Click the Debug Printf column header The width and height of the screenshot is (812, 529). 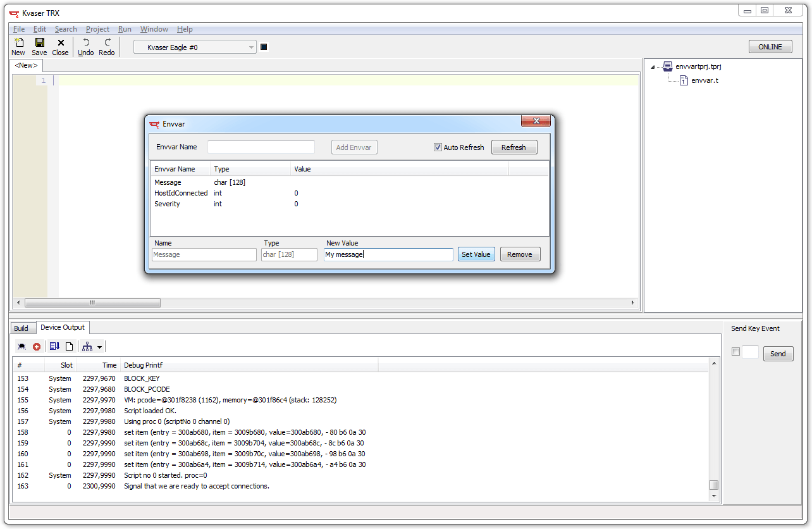click(x=249, y=365)
